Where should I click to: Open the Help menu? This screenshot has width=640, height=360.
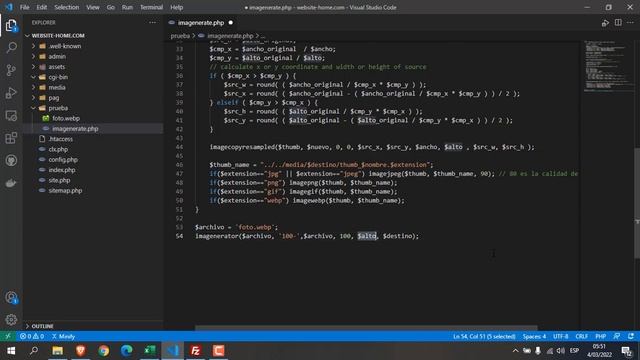(x=176, y=7)
